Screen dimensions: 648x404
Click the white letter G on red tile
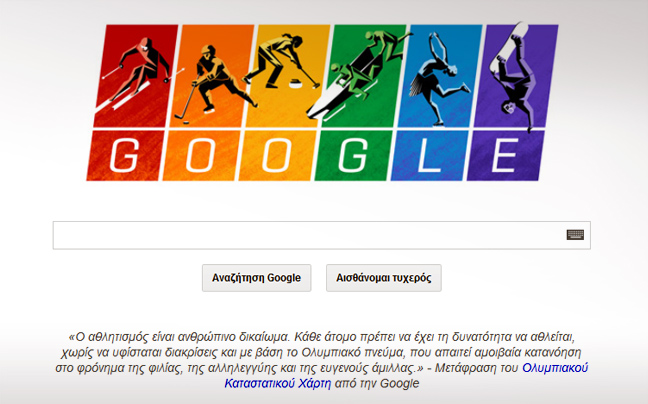(124, 155)
